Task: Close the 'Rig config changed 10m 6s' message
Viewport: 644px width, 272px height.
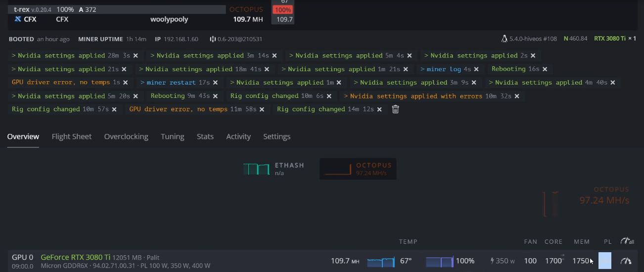Action: tap(329, 96)
